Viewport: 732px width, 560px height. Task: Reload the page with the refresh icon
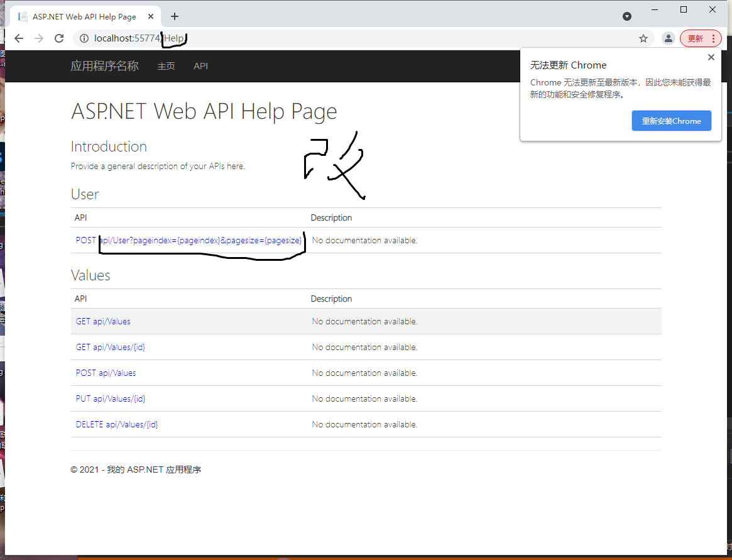59,38
